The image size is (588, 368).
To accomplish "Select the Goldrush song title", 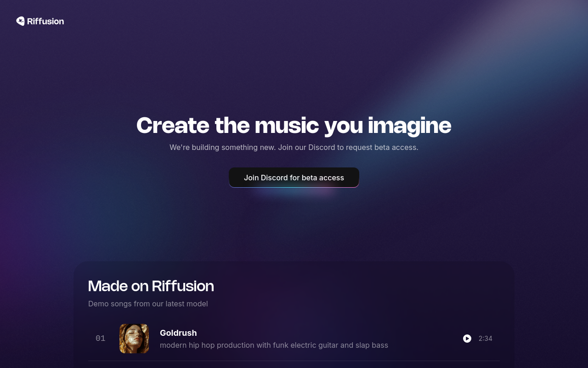I will coord(178,333).
